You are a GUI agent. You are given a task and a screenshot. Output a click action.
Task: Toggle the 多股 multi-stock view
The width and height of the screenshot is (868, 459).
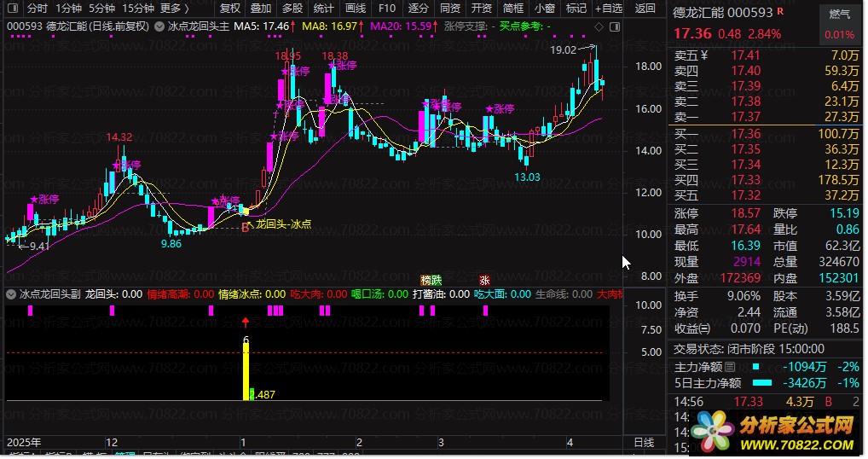292,9
